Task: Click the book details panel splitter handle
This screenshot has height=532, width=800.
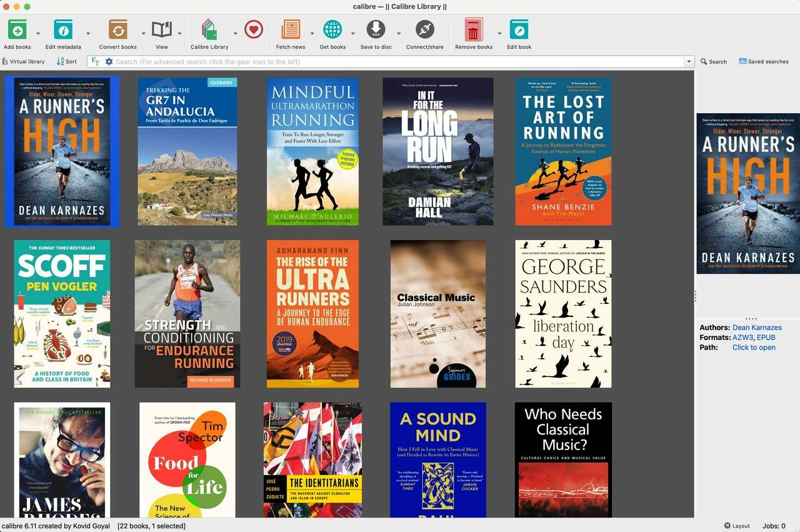Action: (x=695, y=296)
